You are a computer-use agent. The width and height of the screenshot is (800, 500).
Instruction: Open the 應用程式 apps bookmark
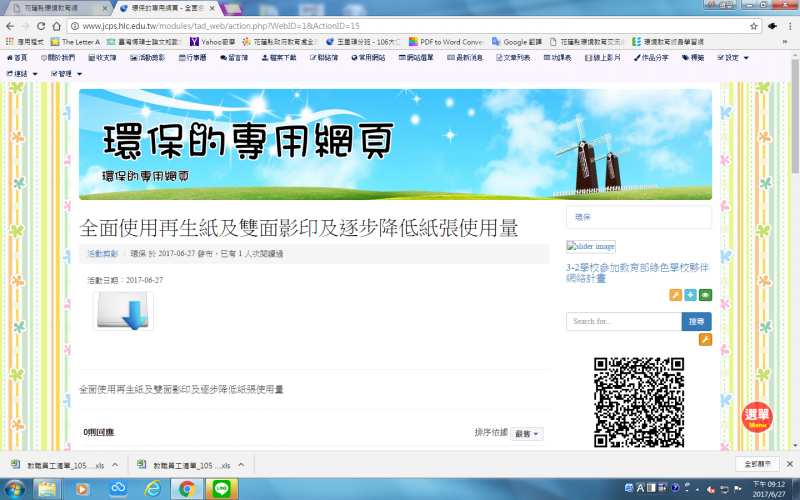click(24, 42)
